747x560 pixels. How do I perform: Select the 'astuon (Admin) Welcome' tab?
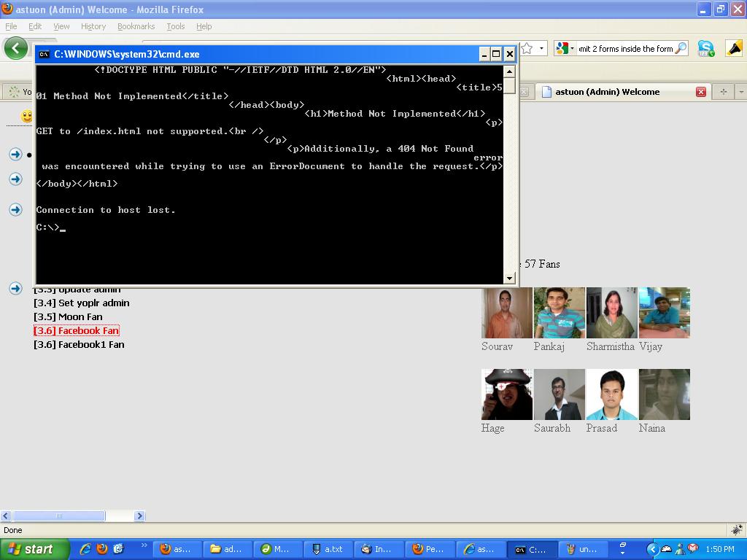click(x=623, y=91)
